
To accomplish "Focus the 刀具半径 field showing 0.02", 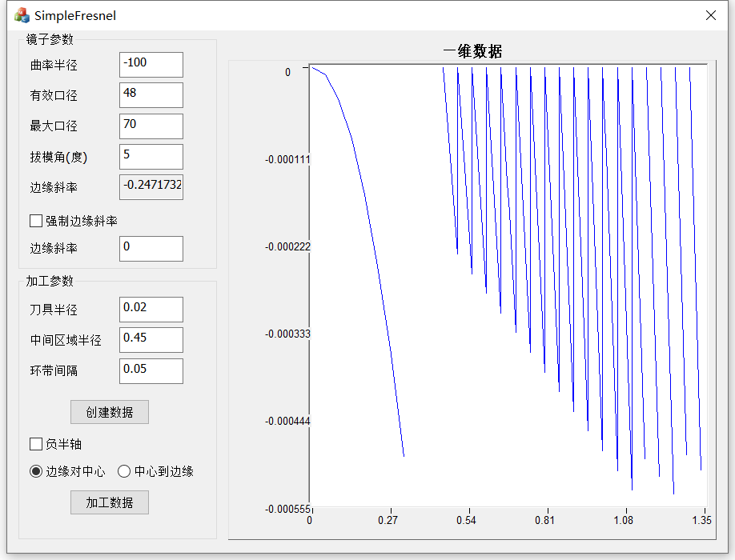I will point(151,310).
